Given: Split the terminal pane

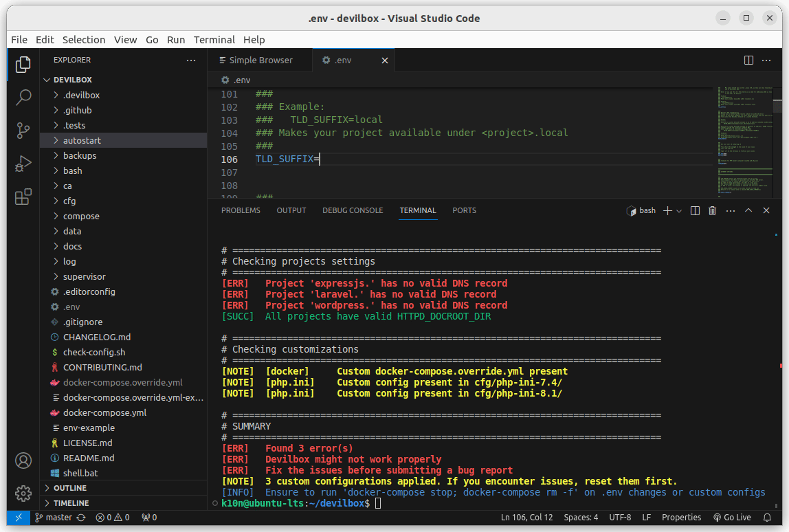Looking at the screenshot, I should pos(695,211).
